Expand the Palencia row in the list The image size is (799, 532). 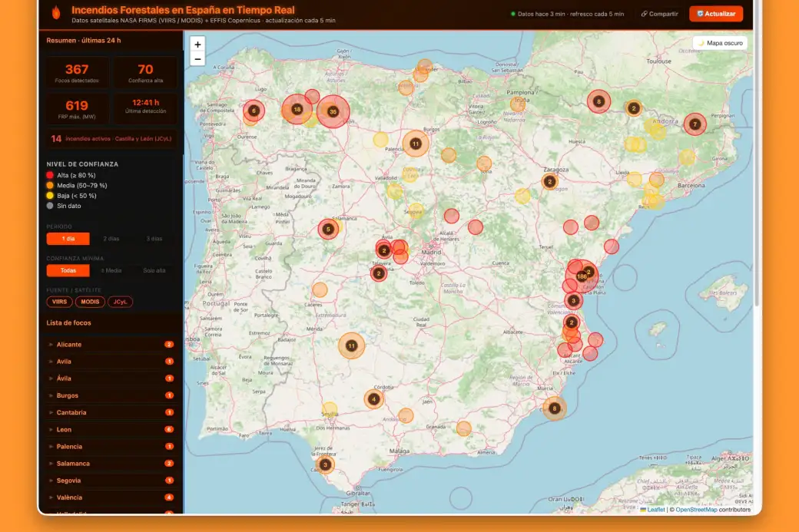[111, 447]
